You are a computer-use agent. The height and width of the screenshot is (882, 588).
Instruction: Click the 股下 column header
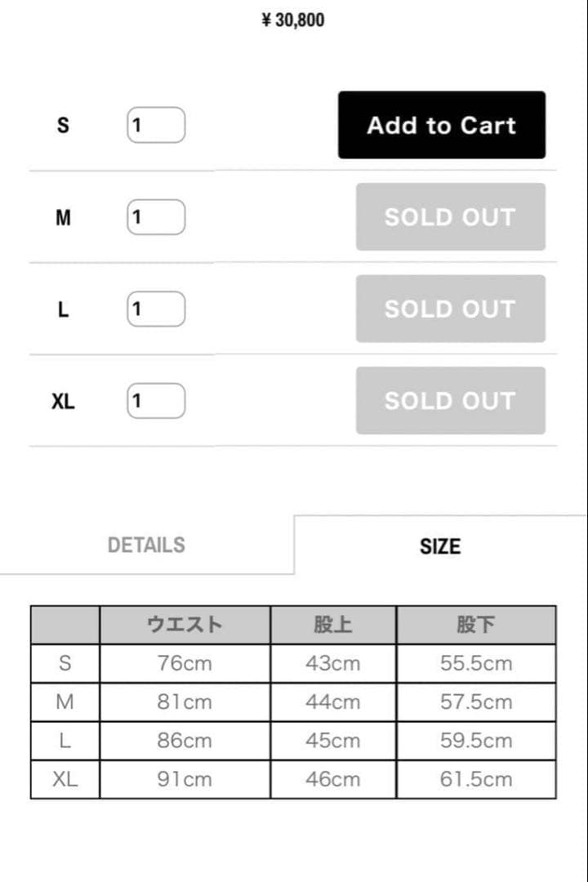476,625
